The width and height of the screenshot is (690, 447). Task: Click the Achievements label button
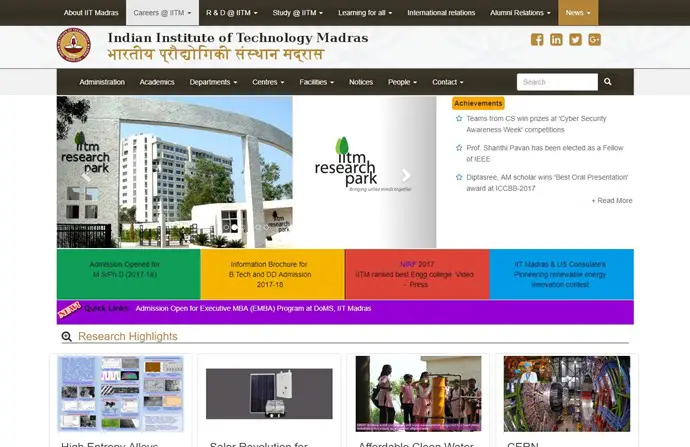(478, 103)
